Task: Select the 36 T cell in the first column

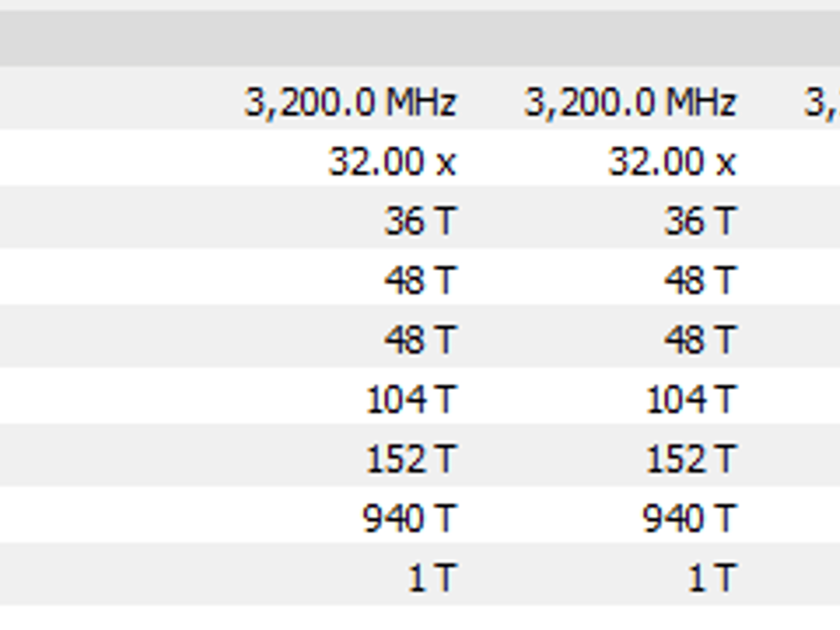Action: (420, 221)
